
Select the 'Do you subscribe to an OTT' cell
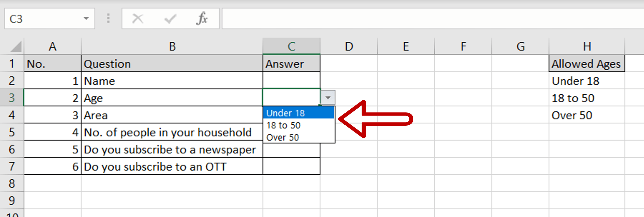pos(172,166)
